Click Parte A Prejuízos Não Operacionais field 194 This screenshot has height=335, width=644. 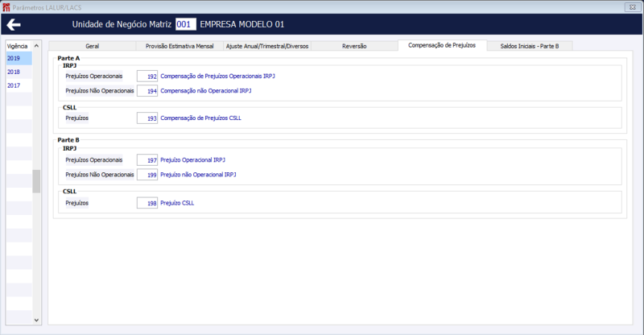[x=147, y=91]
